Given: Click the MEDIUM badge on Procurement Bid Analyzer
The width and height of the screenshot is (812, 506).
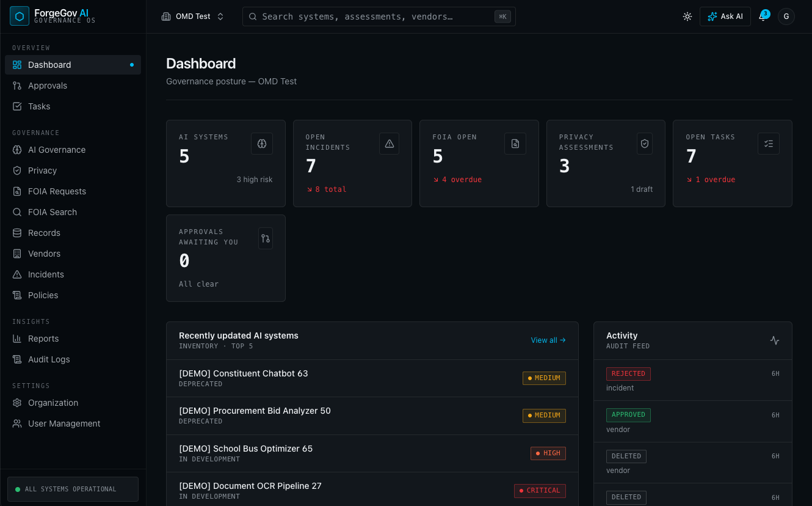Looking at the screenshot, I should pos(544,416).
